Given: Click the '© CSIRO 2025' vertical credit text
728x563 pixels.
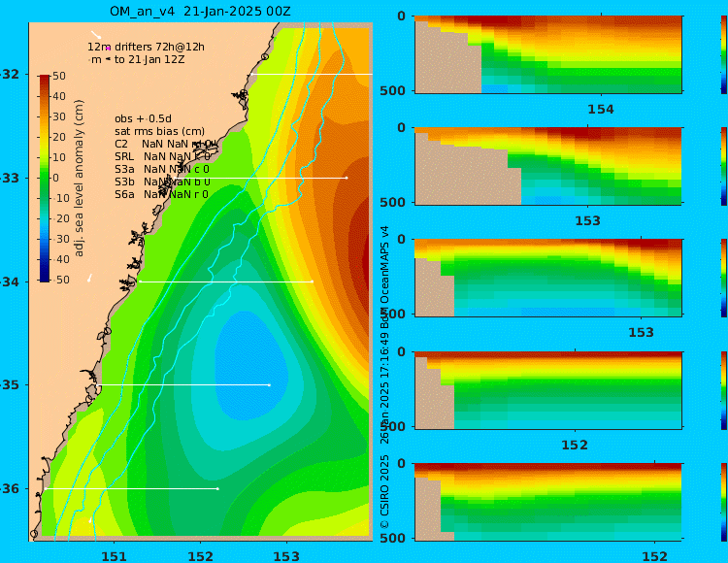Looking at the screenshot, I should [x=384, y=492].
